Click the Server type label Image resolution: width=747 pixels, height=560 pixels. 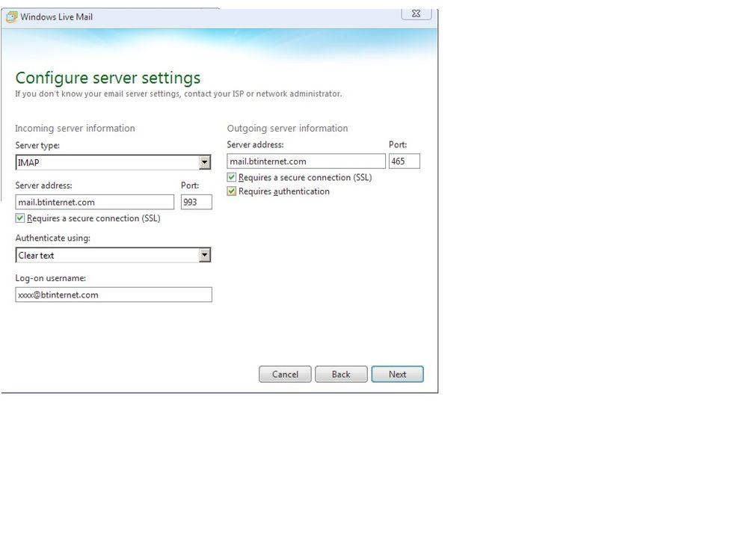click(x=37, y=145)
